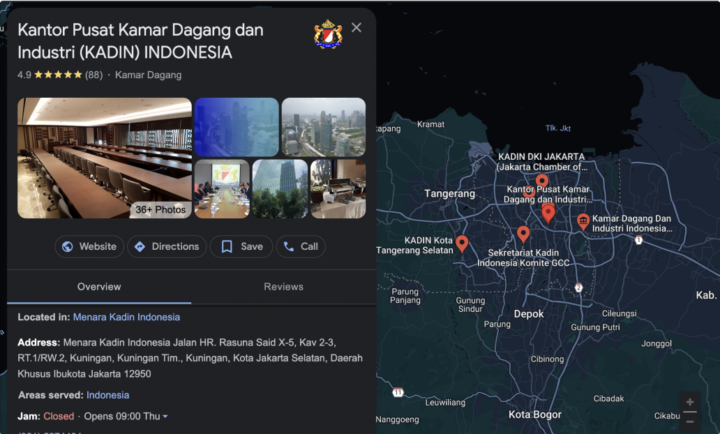
Task: Open the Indonesia areas served link
Action: 108,395
